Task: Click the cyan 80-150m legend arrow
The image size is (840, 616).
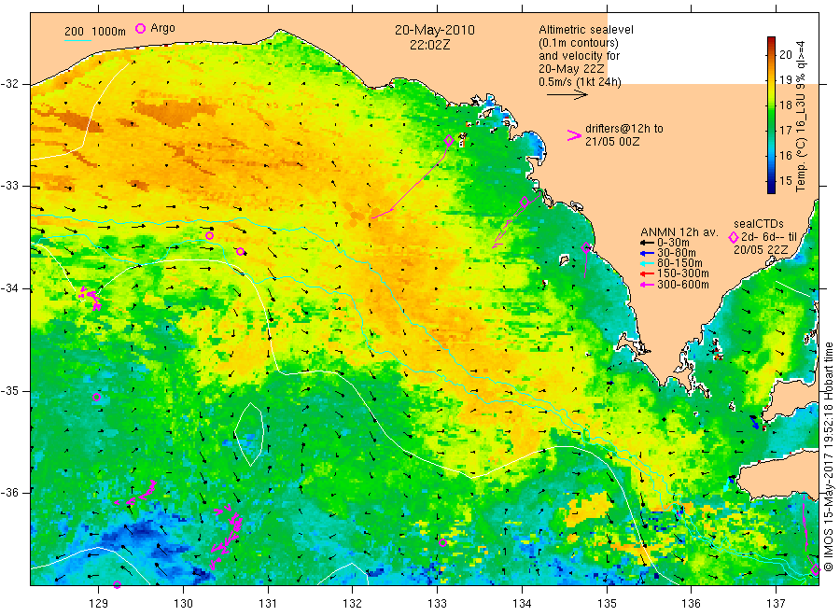Action: pyautogui.click(x=647, y=263)
